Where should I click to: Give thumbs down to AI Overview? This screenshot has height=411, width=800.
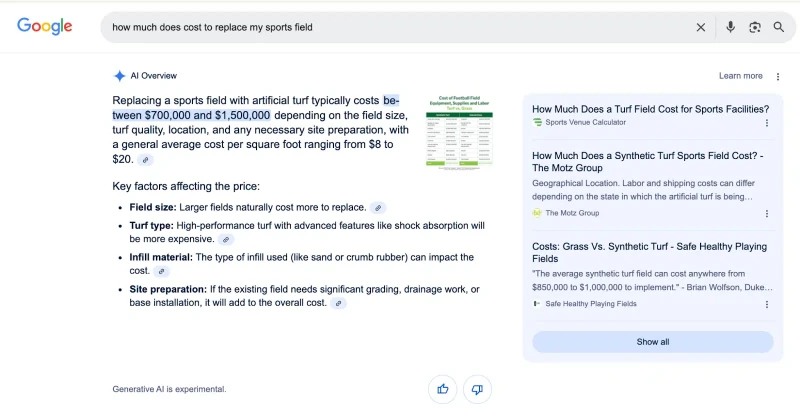(x=477, y=390)
